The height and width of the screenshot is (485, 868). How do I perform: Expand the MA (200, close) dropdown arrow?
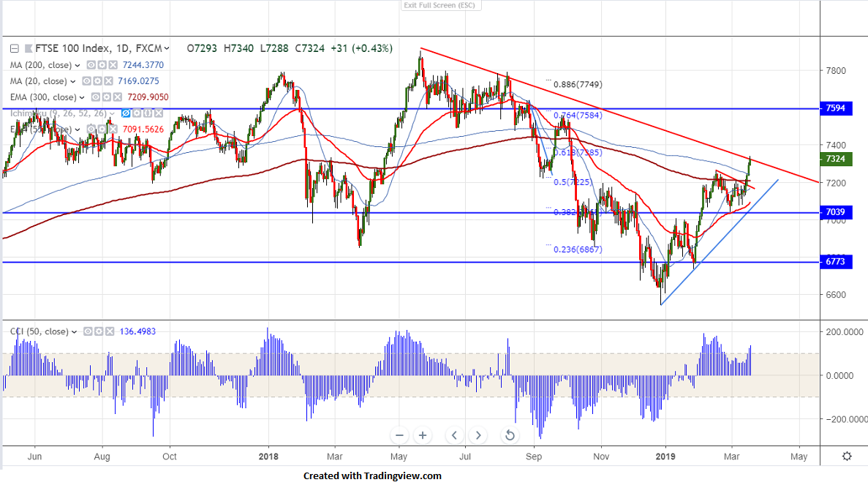coord(78,65)
